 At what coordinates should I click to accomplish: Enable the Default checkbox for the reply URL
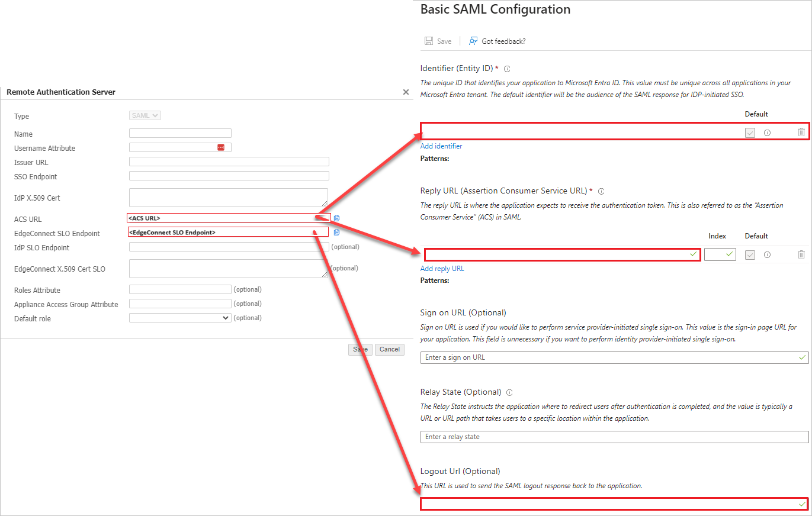pos(750,254)
